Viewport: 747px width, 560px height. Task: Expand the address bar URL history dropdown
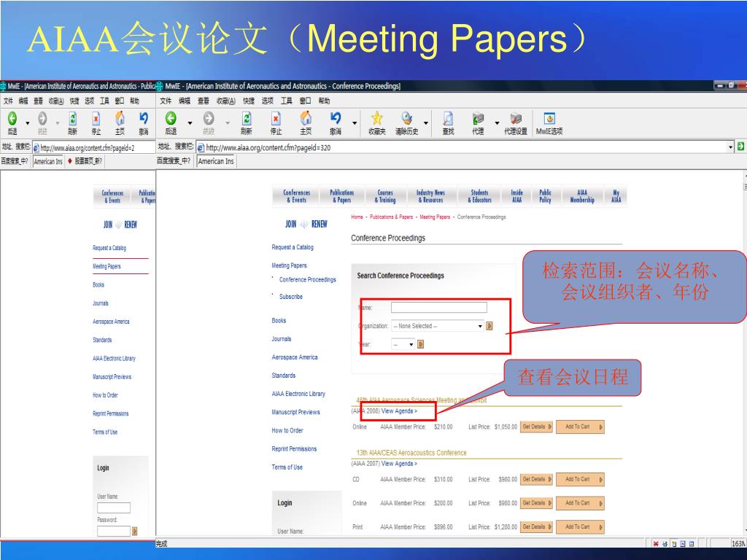[731, 147]
